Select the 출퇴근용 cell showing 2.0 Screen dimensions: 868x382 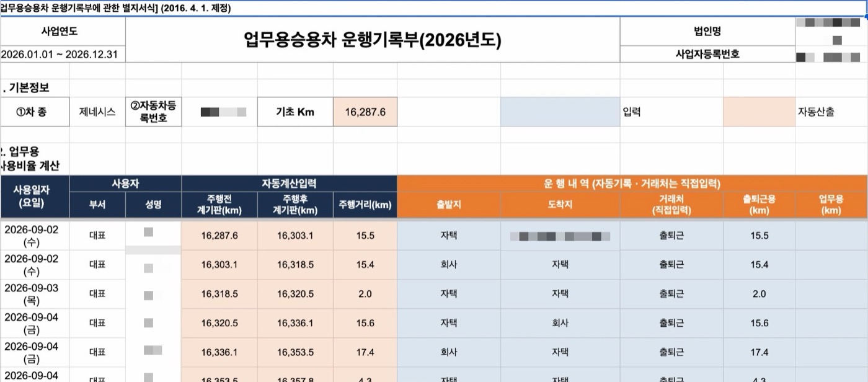coord(759,294)
